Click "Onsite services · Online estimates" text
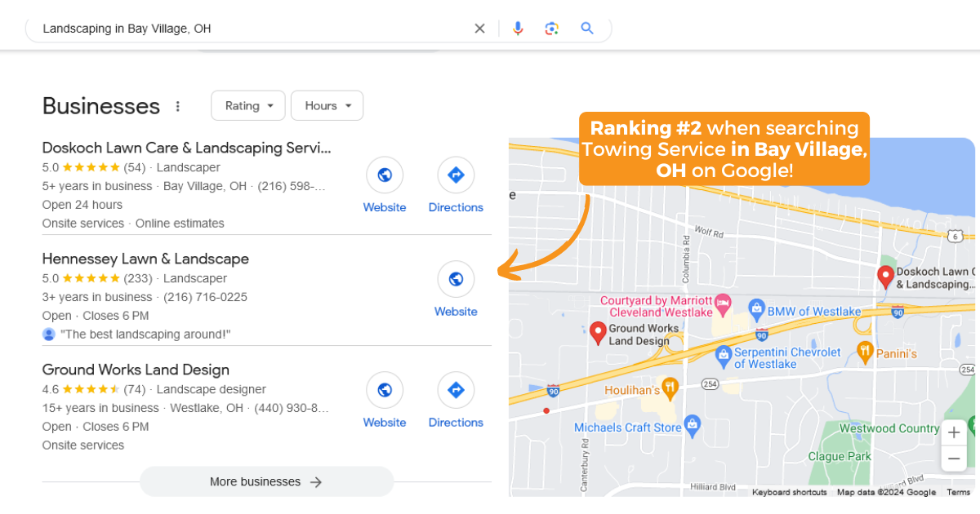 pos(133,224)
